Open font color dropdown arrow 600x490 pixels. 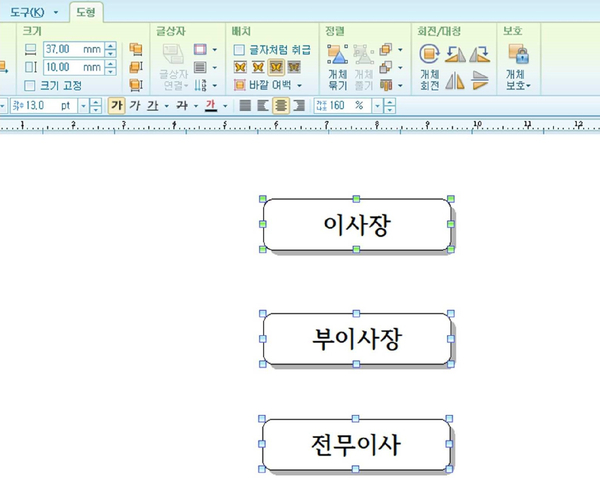tap(225, 106)
